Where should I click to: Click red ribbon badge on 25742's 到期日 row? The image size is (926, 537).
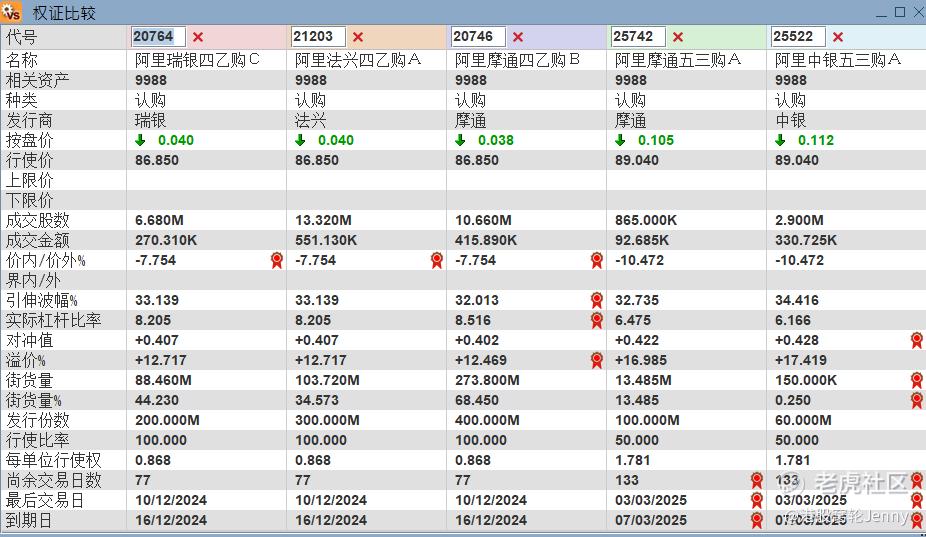pyautogui.click(x=757, y=520)
